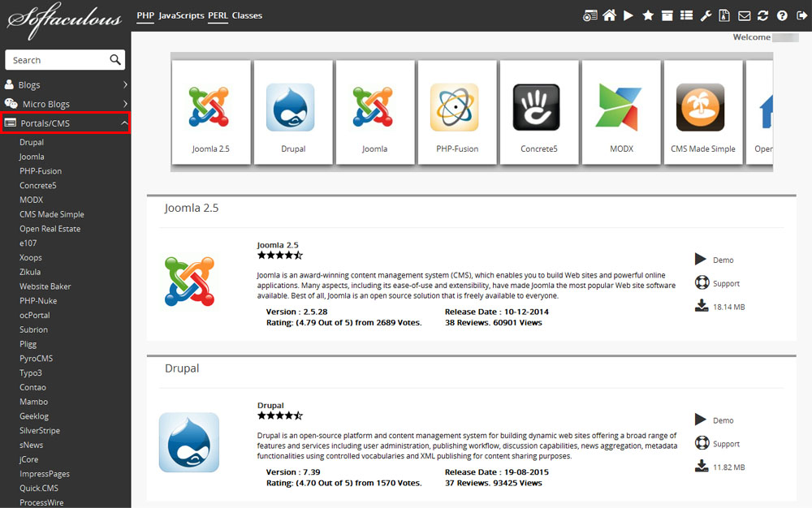Image resolution: width=812 pixels, height=508 pixels.
Task: Switch to the JavaScripts tab
Action: point(181,15)
